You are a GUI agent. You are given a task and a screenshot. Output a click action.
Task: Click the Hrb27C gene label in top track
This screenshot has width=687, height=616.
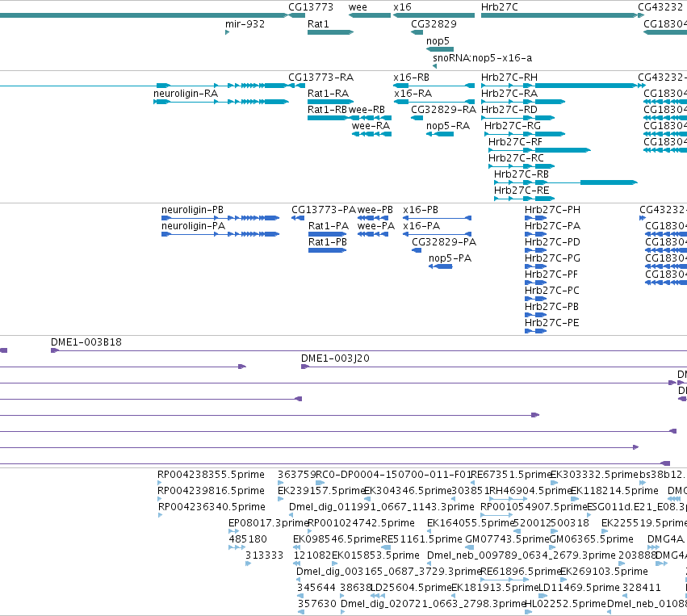pyautogui.click(x=500, y=7)
